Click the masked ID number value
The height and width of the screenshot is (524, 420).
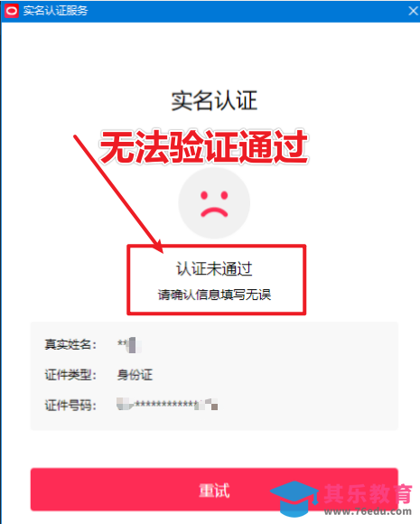[167, 405]
